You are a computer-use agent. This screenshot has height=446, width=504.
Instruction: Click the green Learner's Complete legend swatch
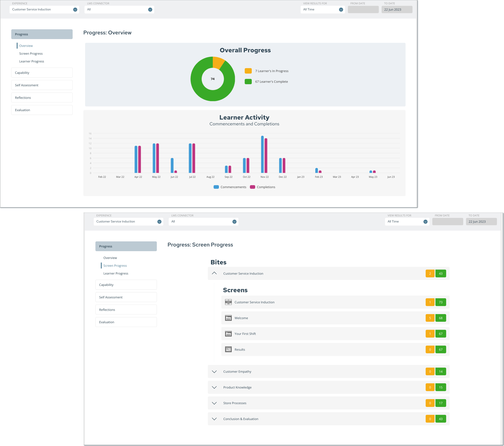248,82
